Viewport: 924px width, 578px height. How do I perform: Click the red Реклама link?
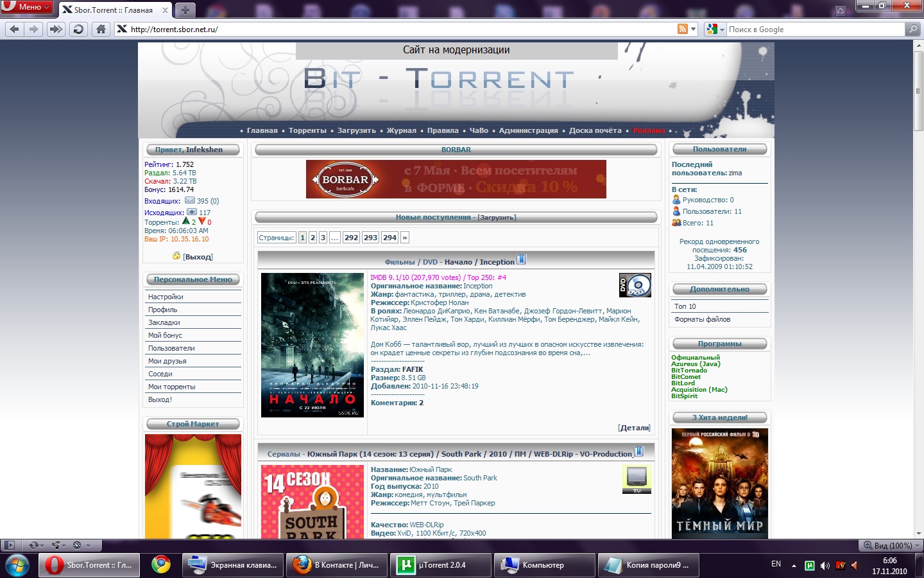[x=649, y=130]
